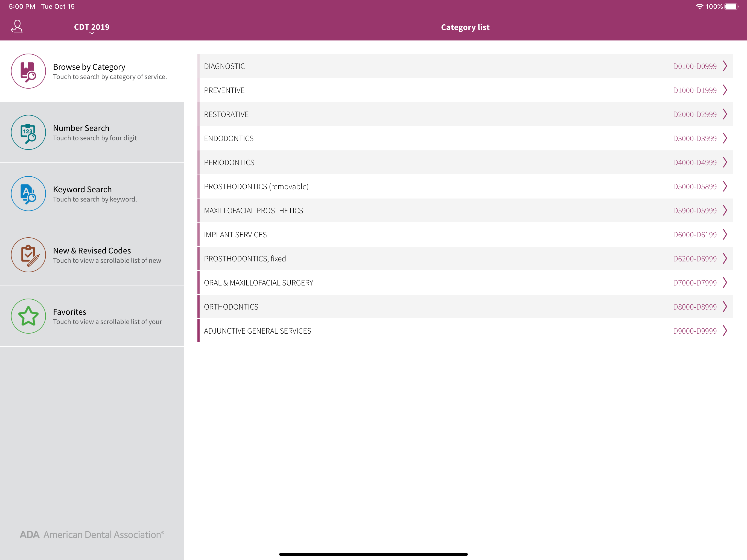Image resolution: width=747 pixels, height=560 pixels.
Task: Tap the D0100-D0999 code range
Action: click(x=695, y=66)
